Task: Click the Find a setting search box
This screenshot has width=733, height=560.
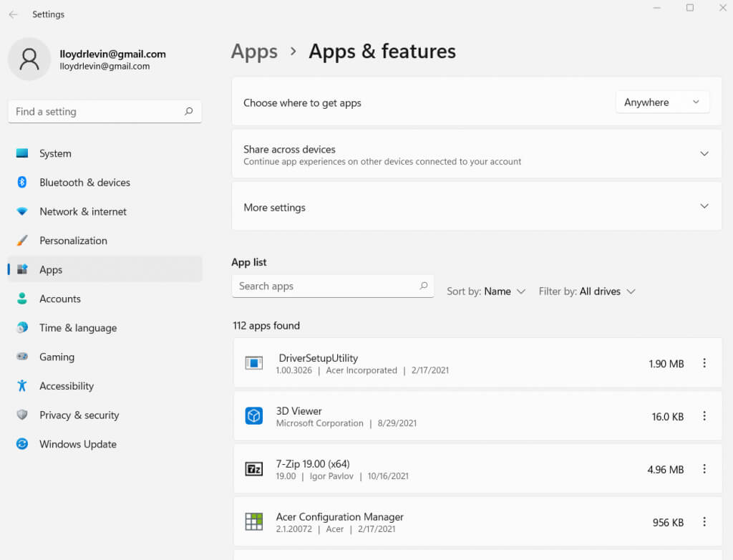Action: tap(97, 112)
